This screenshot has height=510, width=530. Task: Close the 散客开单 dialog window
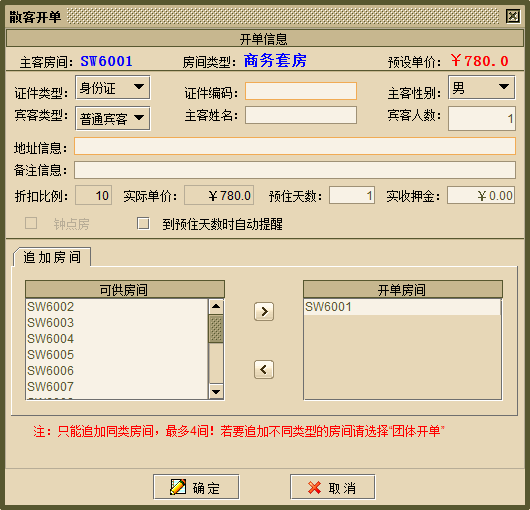(513, 16)
